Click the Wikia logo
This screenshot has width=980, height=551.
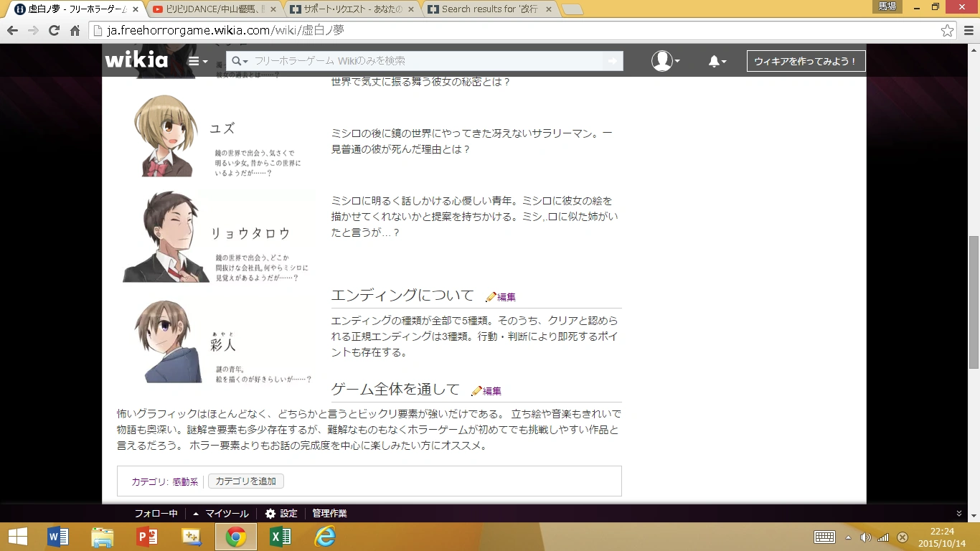136,60
